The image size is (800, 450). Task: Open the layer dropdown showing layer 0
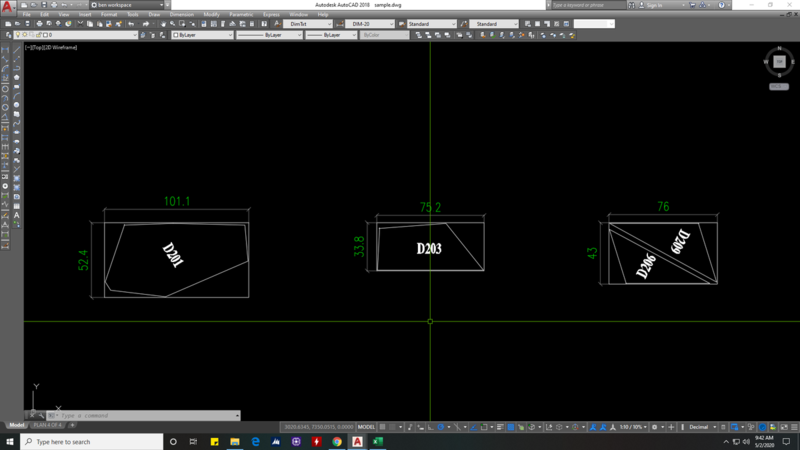[76, 35]
